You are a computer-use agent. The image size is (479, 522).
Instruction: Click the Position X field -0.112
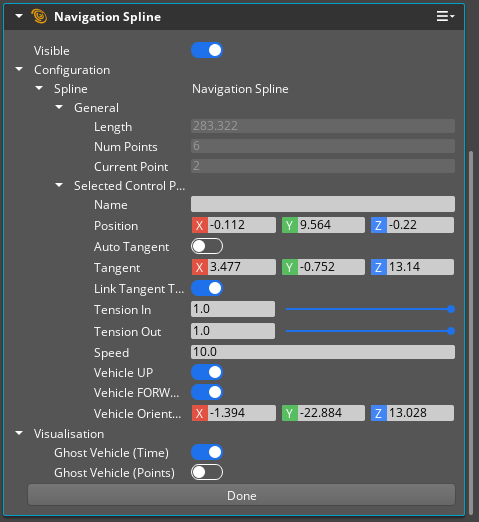(x=242, y=225)
